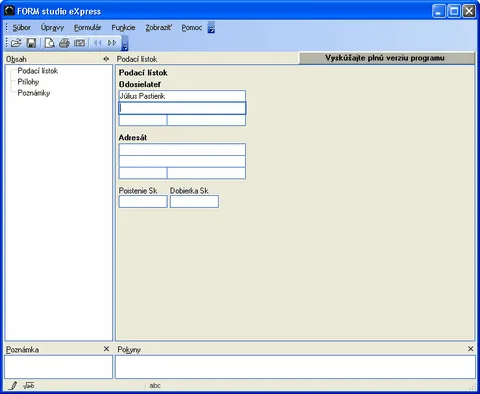Viewport: 480px width, 394px height.
Task: Close the Pokyny panel
Action: coord(470,349)
